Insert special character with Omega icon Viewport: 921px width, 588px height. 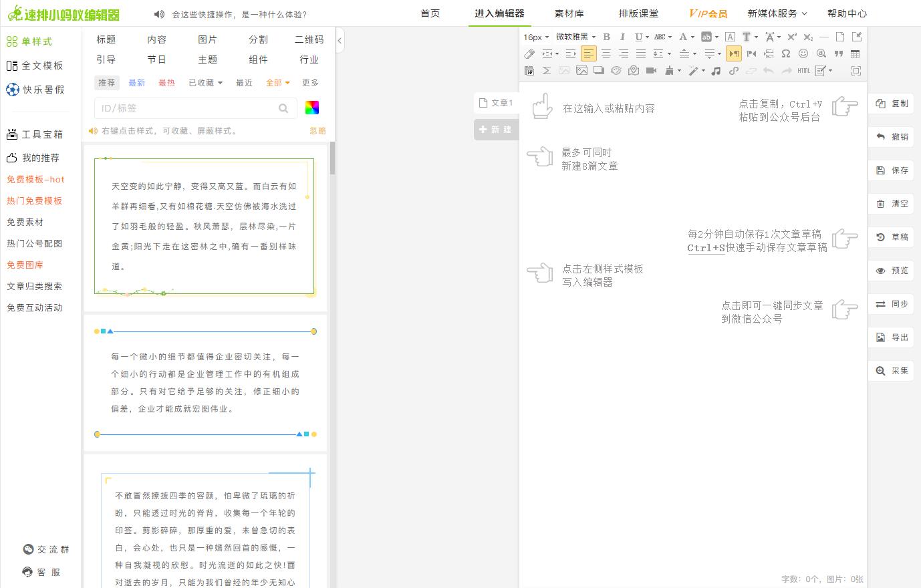click(x=786, y=53)
